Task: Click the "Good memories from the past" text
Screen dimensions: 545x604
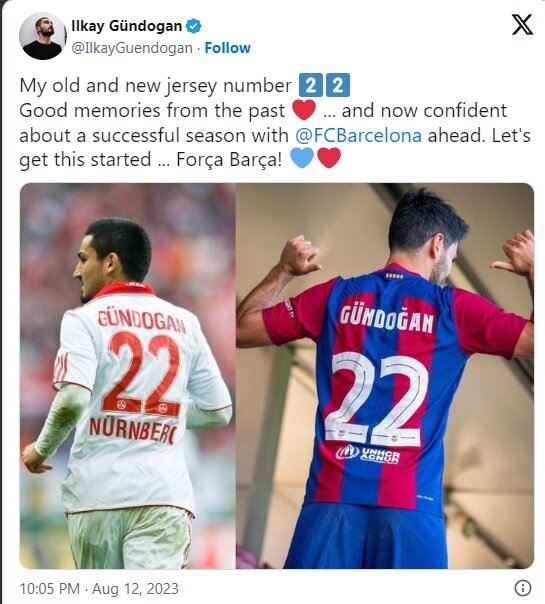Action: click(152, 111)
